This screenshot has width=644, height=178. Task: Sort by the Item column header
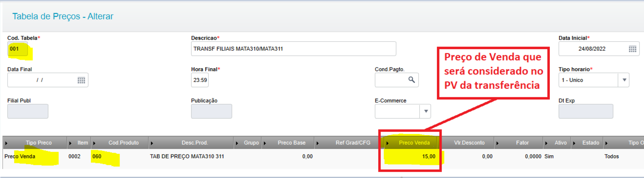79,143
